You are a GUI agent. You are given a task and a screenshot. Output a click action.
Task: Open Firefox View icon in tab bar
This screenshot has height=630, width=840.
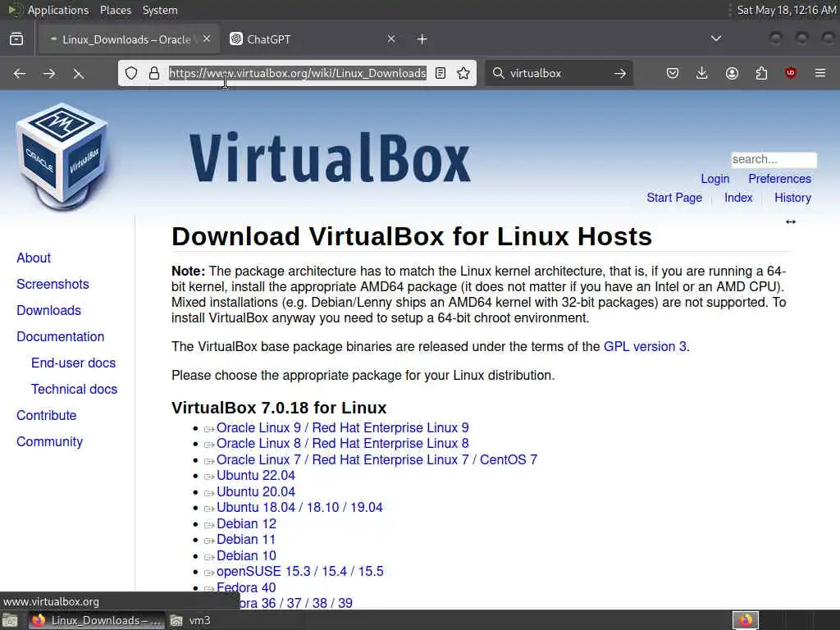[16, 39]
